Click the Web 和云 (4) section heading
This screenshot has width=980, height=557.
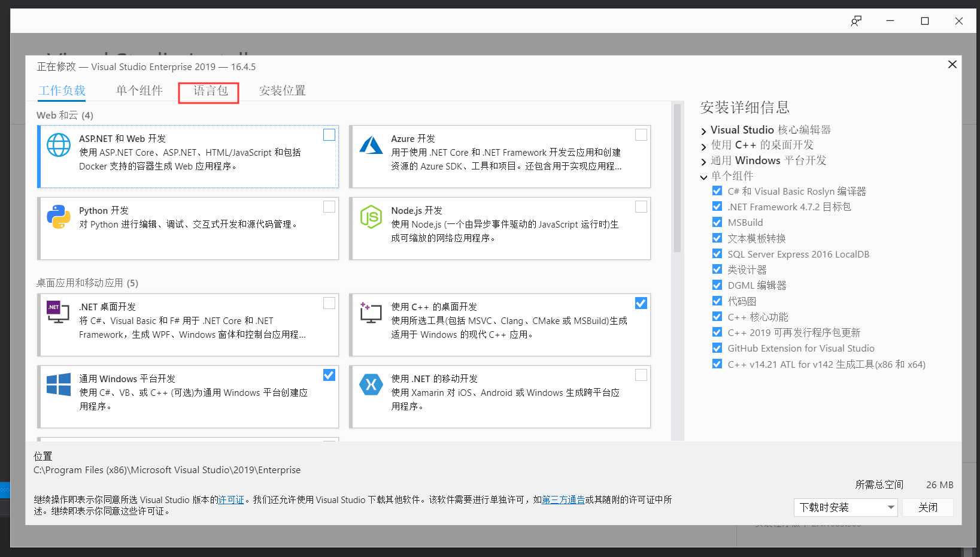pos(65,115)
